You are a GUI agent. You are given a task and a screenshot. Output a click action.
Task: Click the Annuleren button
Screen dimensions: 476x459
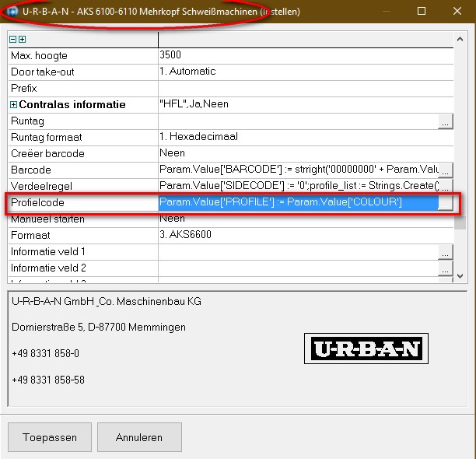(x=139, y=437)
